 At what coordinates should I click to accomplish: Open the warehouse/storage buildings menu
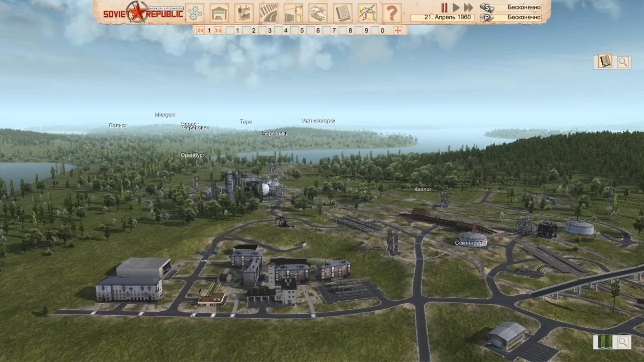(219, 13)
